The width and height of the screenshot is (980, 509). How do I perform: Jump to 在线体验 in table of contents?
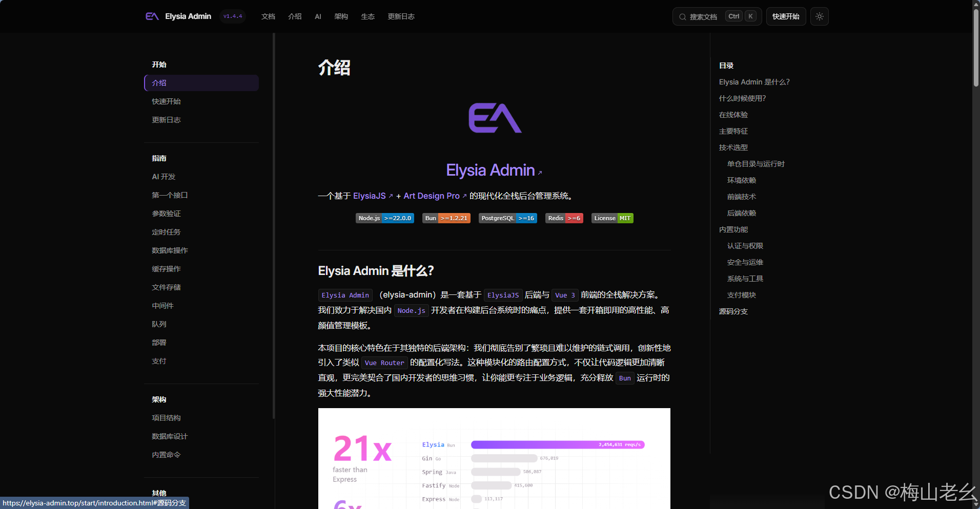(733, 115)
